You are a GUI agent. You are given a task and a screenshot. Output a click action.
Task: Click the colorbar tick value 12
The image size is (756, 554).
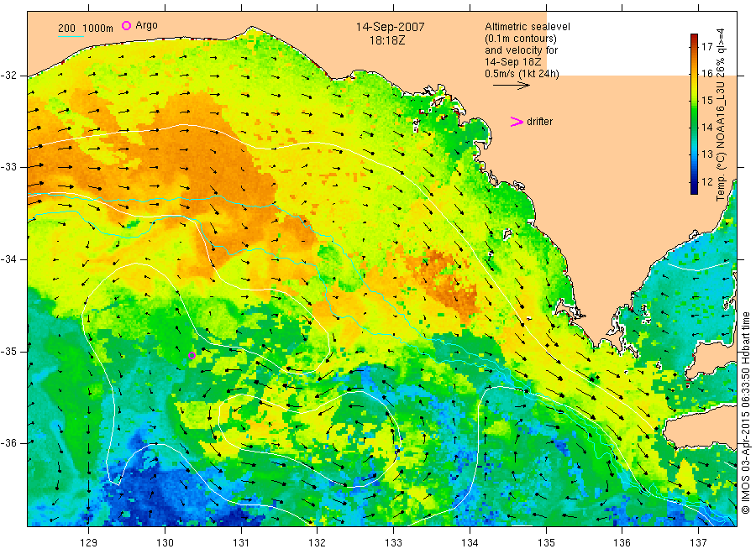706,182
